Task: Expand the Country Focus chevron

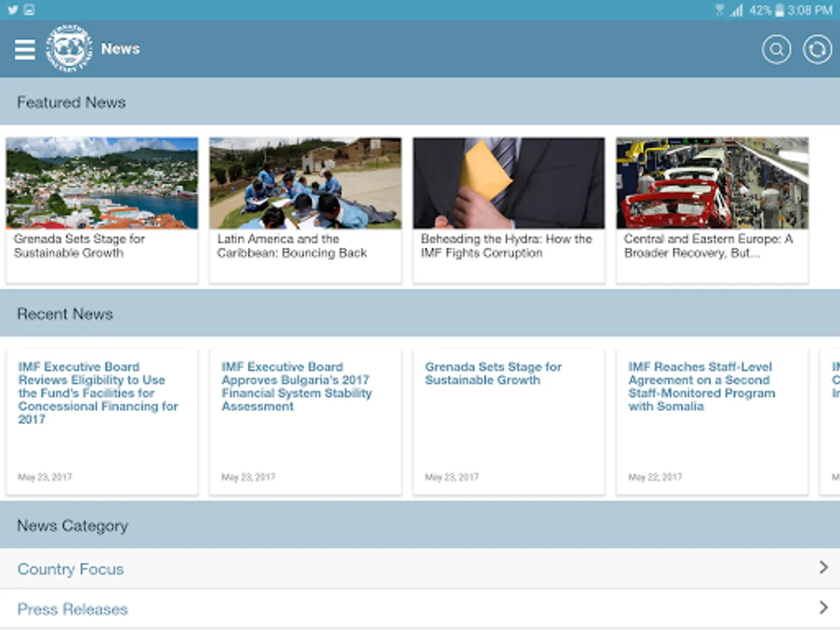Action: pos(824,568)
